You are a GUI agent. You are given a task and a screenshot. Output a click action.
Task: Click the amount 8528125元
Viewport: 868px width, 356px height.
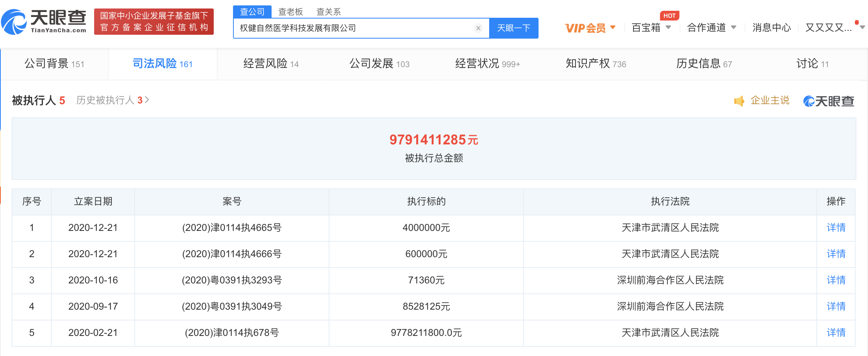[426, 307]
